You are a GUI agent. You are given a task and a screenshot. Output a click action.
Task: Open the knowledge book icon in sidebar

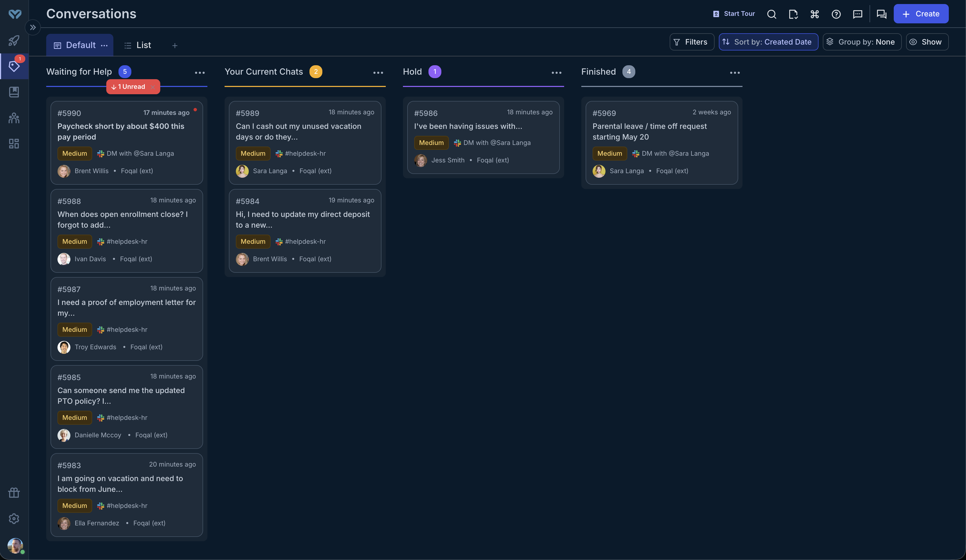coord(14,92)
